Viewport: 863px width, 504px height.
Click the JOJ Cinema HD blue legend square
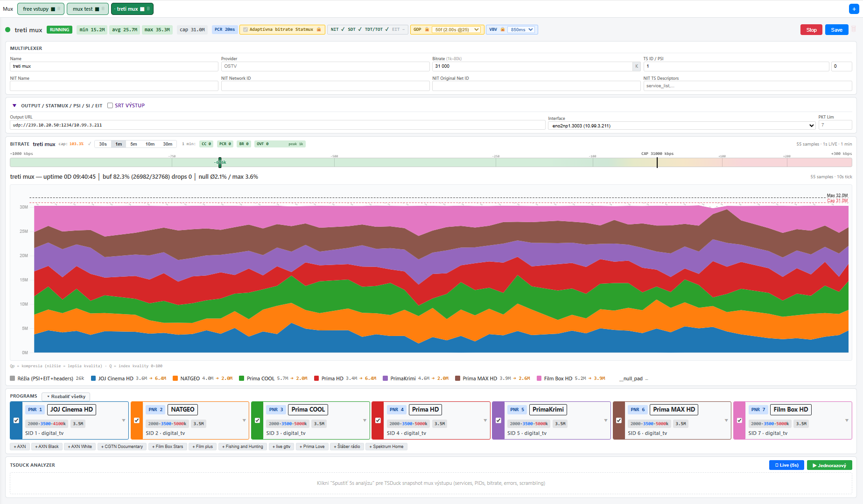pos(93,378)
